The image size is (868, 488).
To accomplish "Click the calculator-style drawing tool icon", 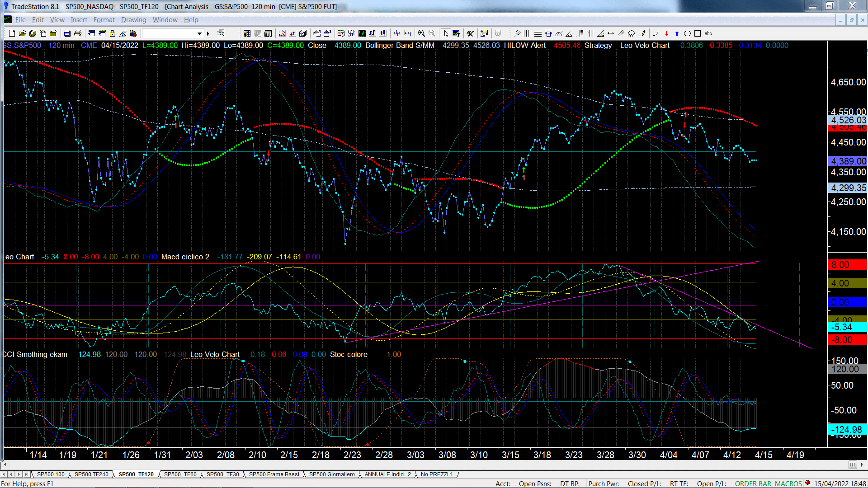I will [x=548, y=33].
